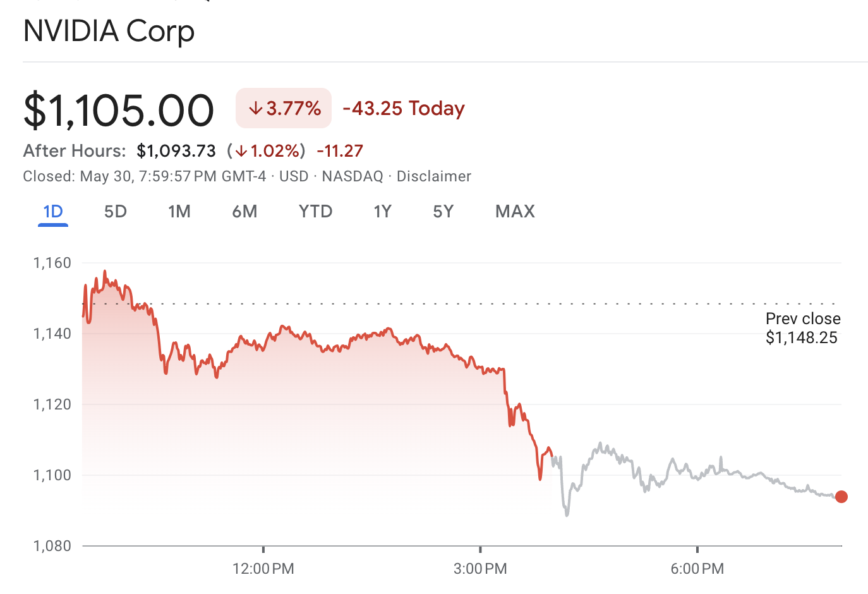The height and width of the screenshot is (594, 868).
Task: Click the 6:00 PM axis label
Action: pos(697,569)
